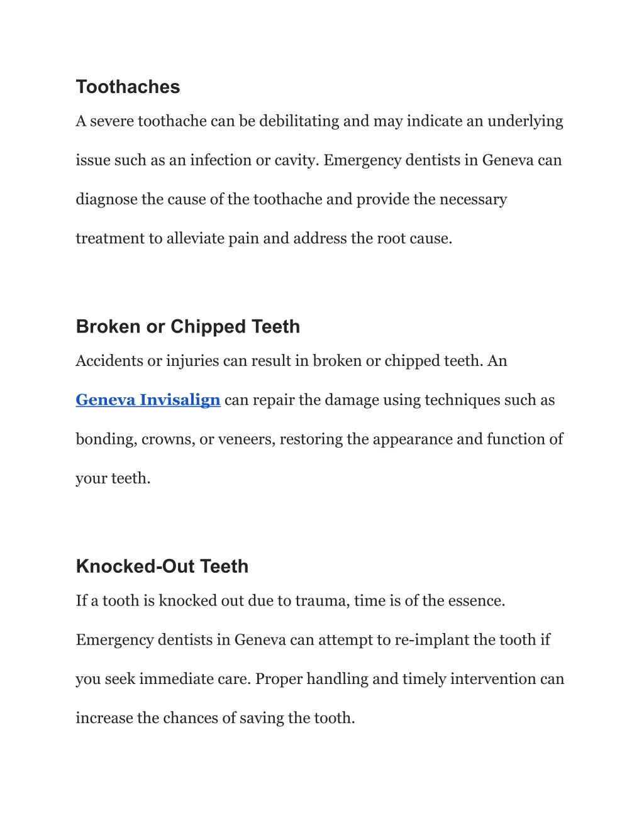The height and width of the screenshot is (833, 644).
Task: Open the Geneva Invisalign hyperlink
Action: [148, 400]
